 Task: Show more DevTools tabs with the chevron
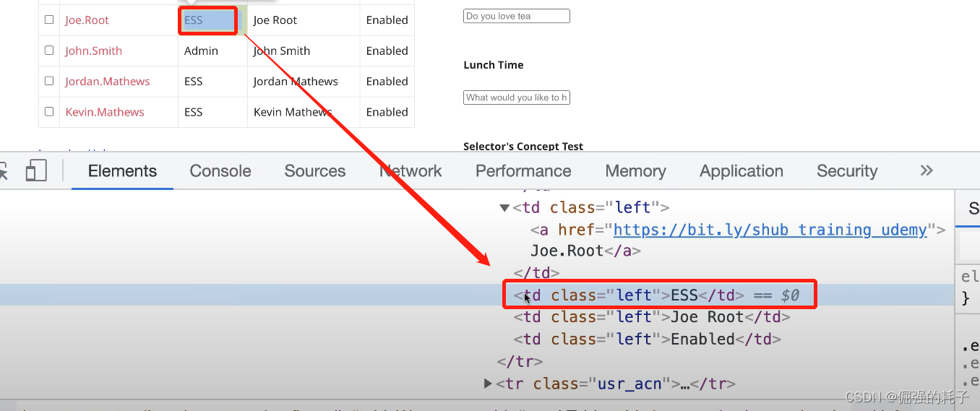pyautogui.click(x=927, y=170)
